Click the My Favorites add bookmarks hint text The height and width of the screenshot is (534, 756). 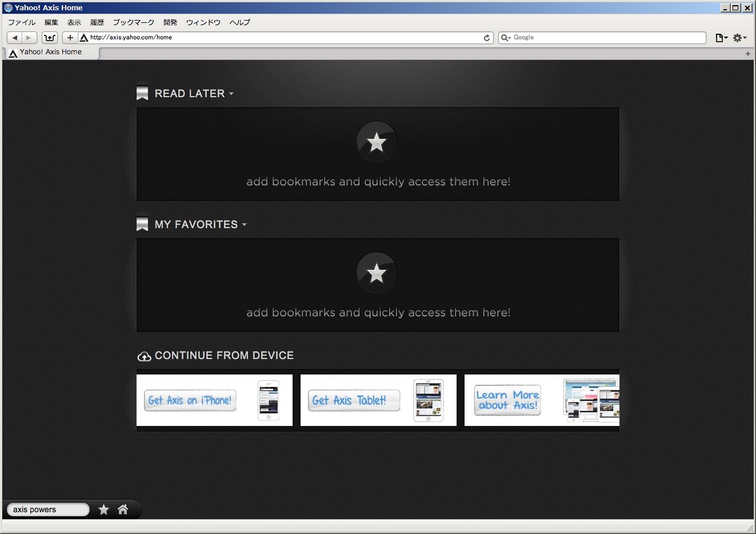(x=378, y=313)
